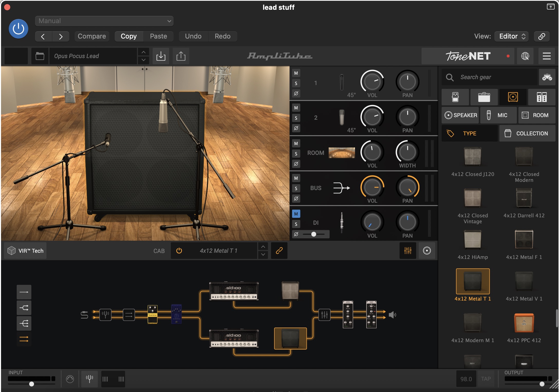Select the TYPE filter tab
The width and height of the screenshot is (559, 392).
(470, 133)
